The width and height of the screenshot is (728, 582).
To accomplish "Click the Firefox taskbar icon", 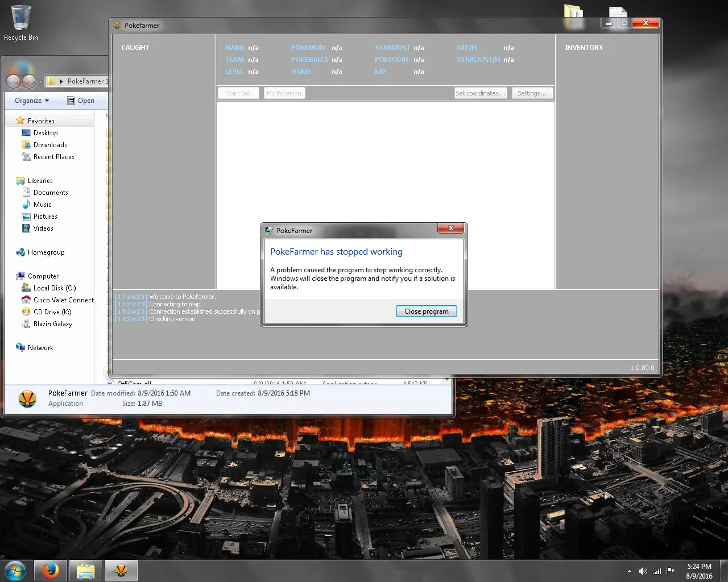I will 51,571.
